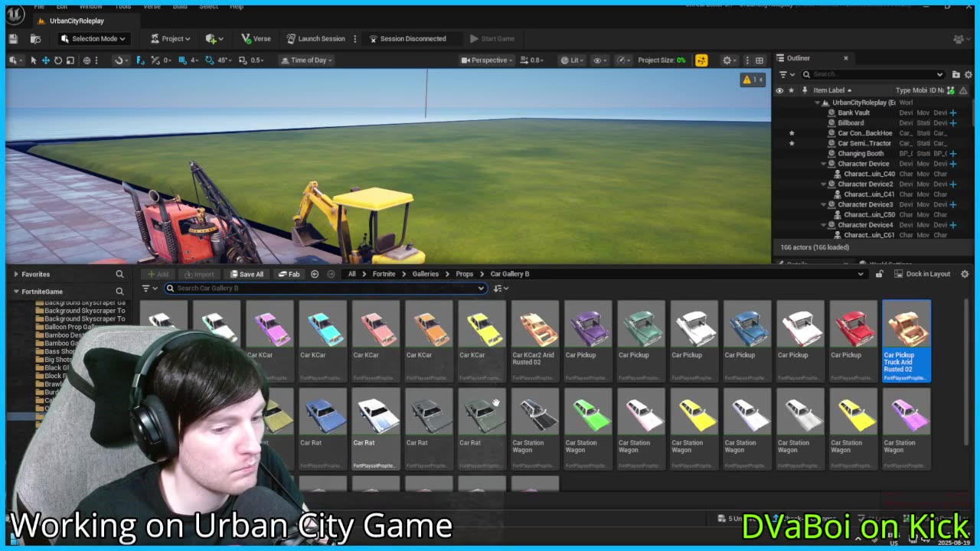Open the content browser sort dropdown

pyautogui.click(x=501, y=289)
